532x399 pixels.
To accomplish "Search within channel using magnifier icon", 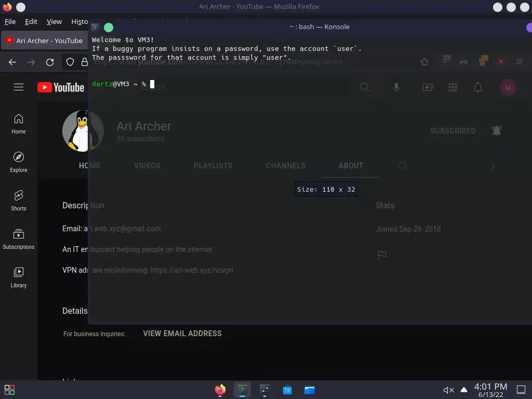I will click(x=403, y=166).
